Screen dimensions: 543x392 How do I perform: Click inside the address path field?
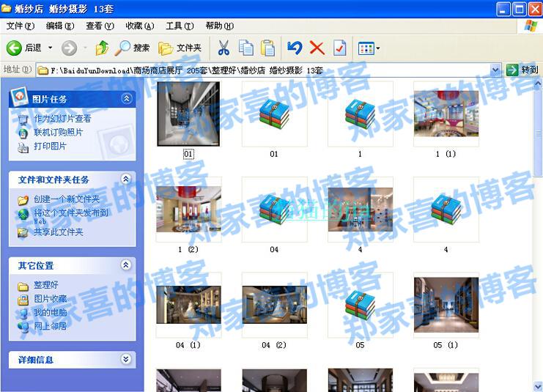pyautogui.click(x=263, y=70)
